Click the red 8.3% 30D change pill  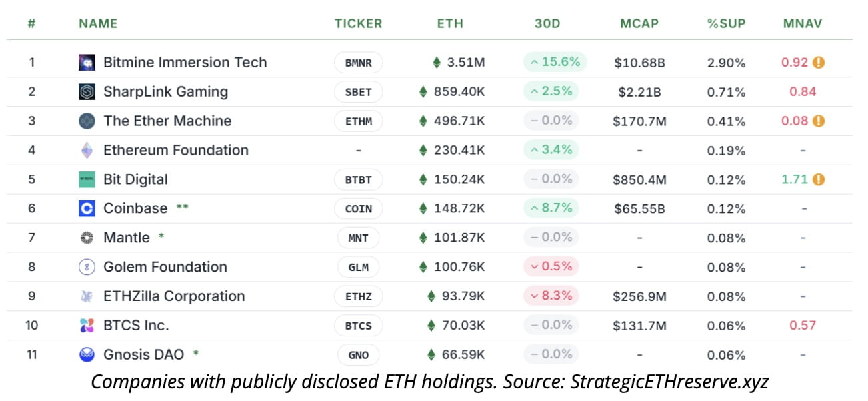click(551, 296)
